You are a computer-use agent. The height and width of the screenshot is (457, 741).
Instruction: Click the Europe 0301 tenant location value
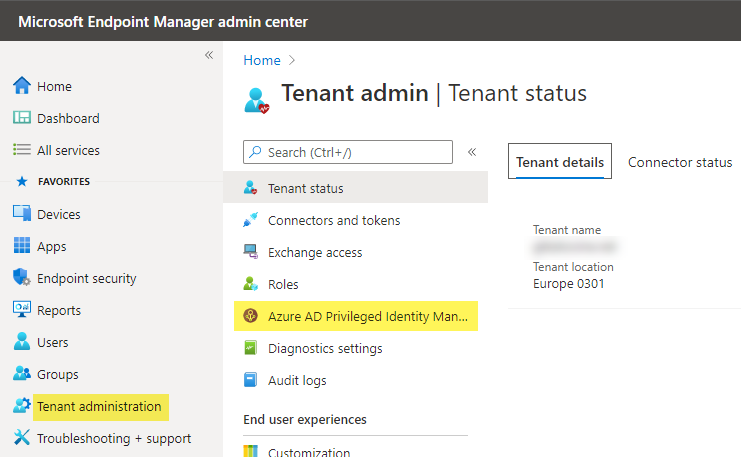click(569, 284)
